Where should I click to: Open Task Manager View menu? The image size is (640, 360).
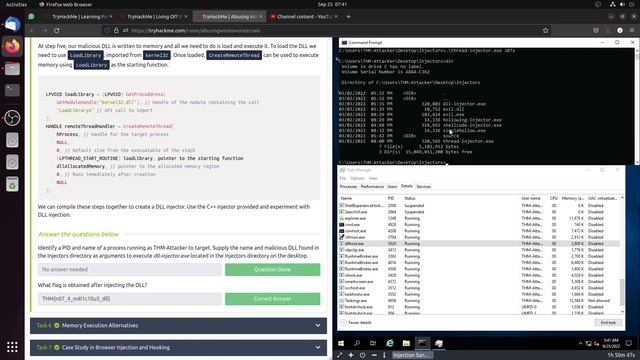point(373,178)
